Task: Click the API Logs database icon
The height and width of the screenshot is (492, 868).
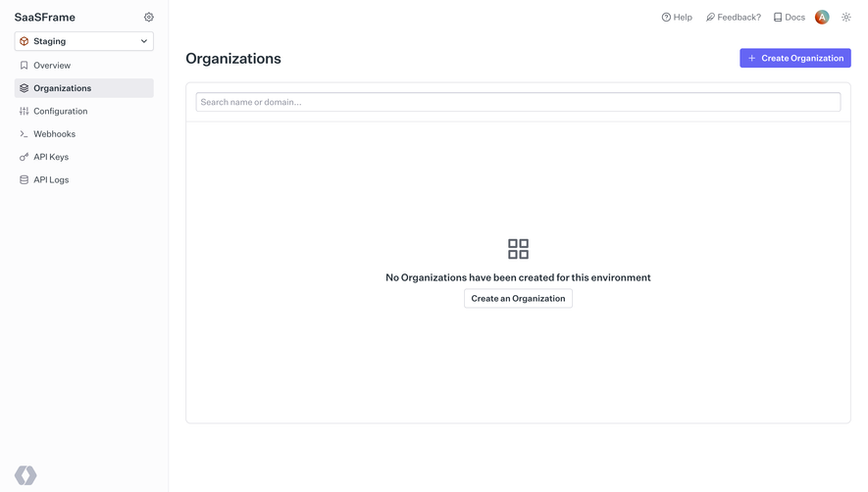Action: tap(24, 180)
